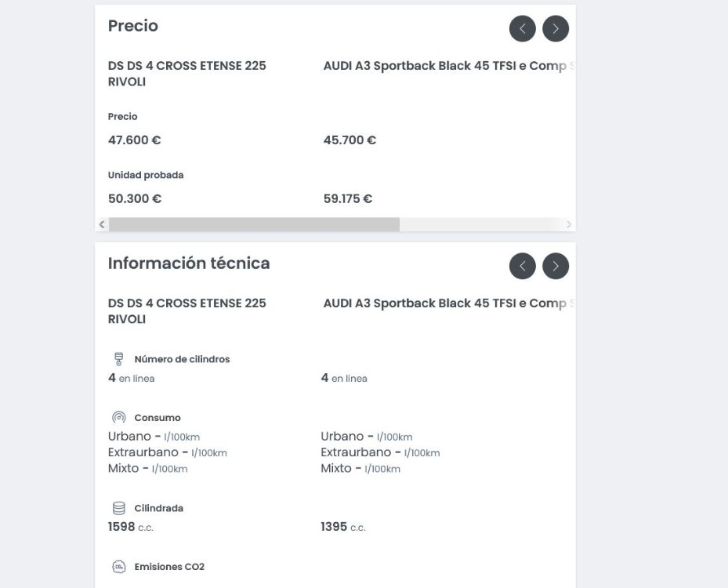728x588 pixels.
Task: Click the piston icon beside Número de cilindros
Action: [x=119, y=359]
